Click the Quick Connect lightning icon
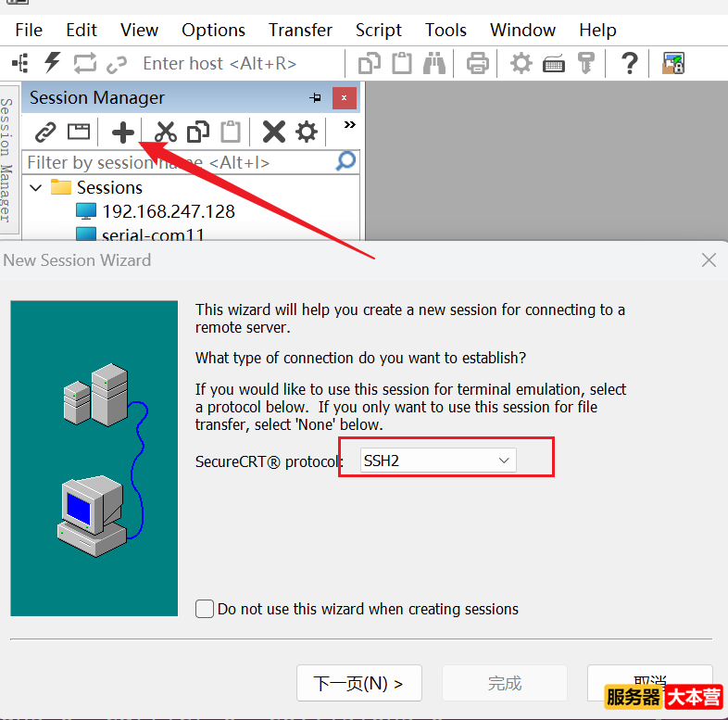Viewport: 728px width, 720px height. (53, 63)
